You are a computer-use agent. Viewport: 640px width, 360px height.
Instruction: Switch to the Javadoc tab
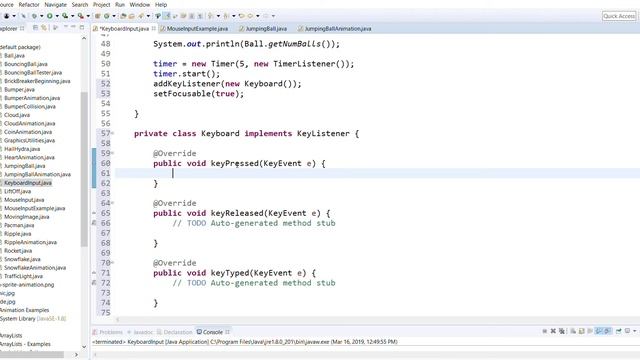(140, 332)
